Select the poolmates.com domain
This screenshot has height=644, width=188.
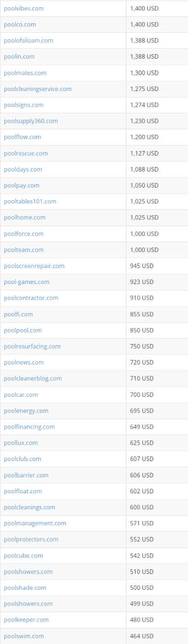click(25, 73)
